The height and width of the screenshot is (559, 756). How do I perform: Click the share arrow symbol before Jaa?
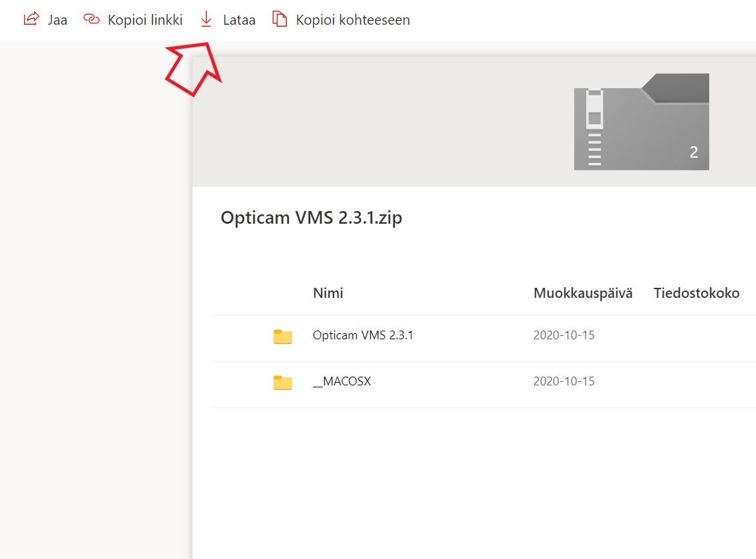31,19
